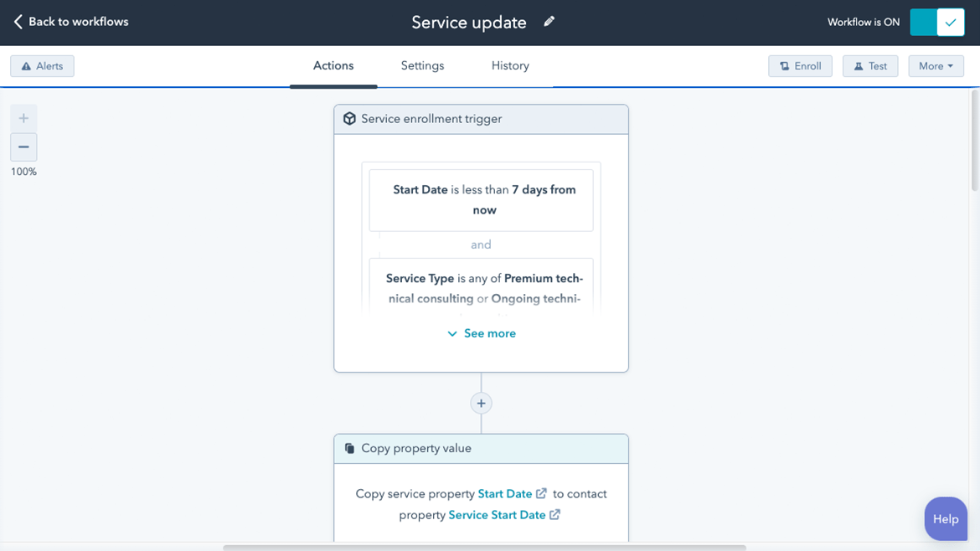Add an action with the plus button
The height and width of the screenshot is (551, 980).
click(x=481, y=403)
